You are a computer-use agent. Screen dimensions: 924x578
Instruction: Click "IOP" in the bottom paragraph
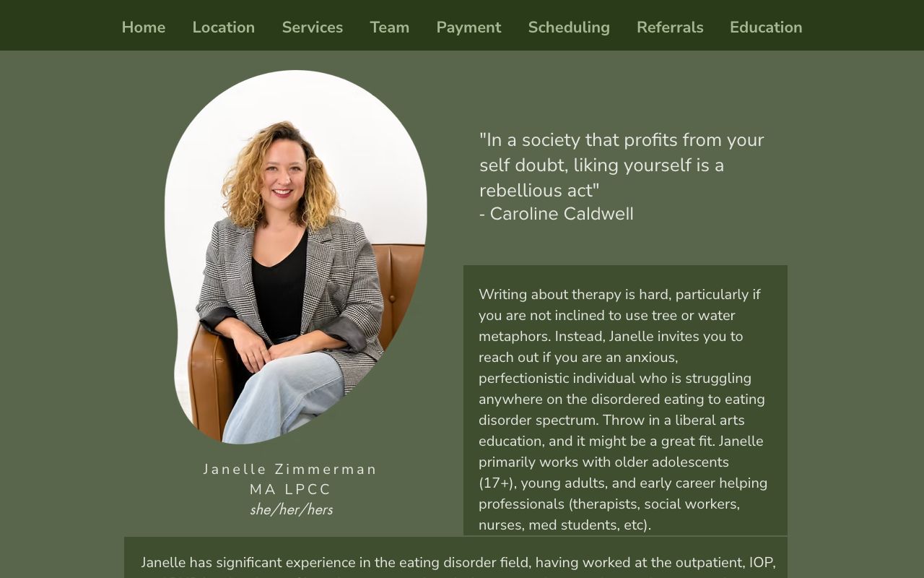[760, 563]
